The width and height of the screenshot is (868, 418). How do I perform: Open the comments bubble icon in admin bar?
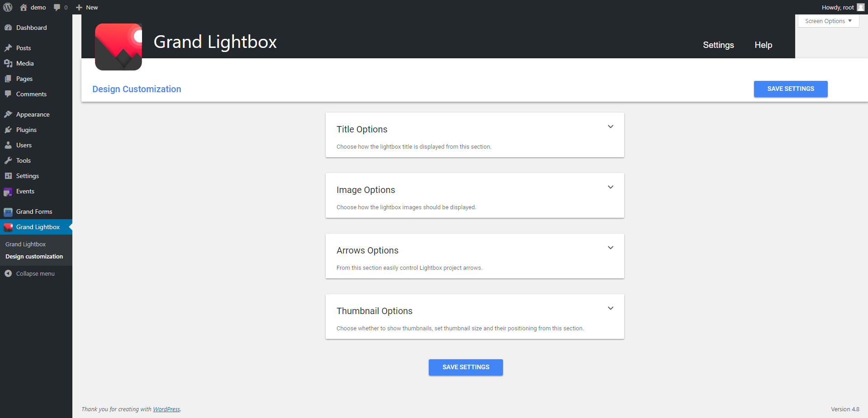(57, 7)
